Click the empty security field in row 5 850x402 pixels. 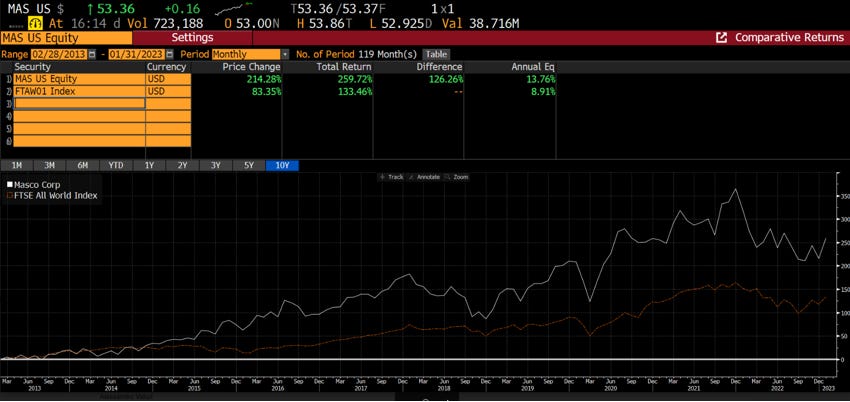pyautogui.click(x=79, y=128)
